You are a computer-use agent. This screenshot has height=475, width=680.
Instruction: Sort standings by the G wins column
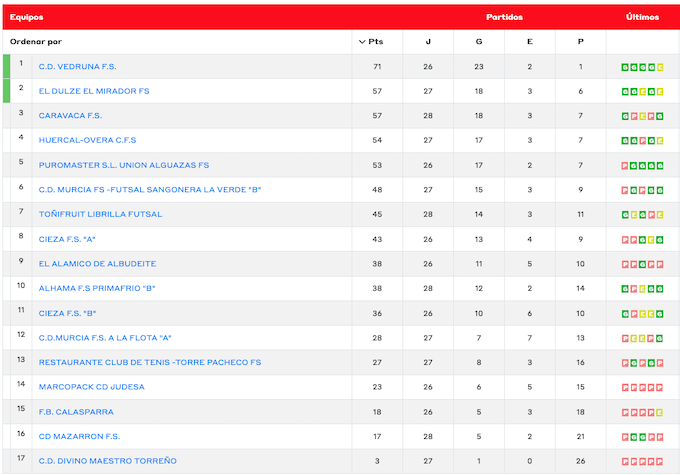[479, 42]
